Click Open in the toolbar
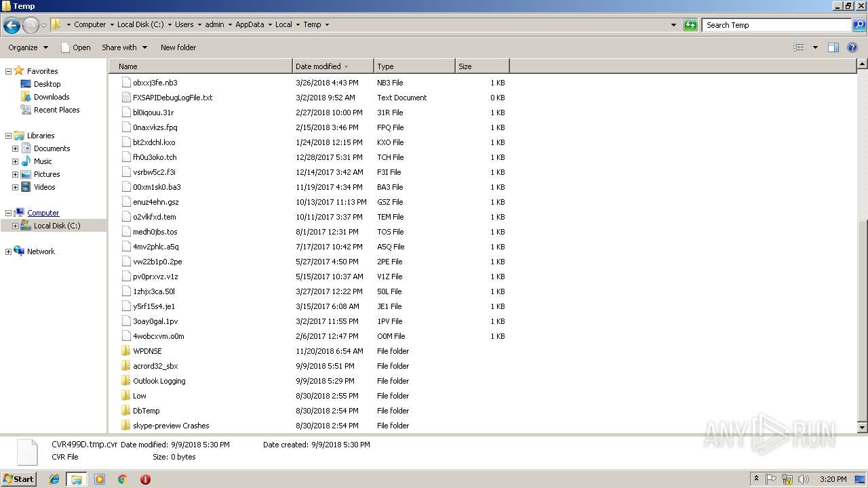The height and width of the screenshot is (488, 868). point(75,47)
